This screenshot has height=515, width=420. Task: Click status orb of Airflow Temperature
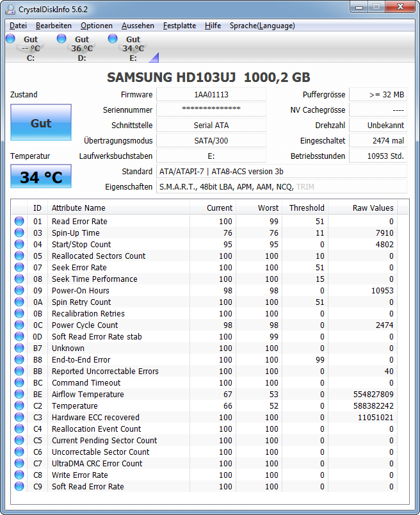pyautogui.click(x=19, y=394)
